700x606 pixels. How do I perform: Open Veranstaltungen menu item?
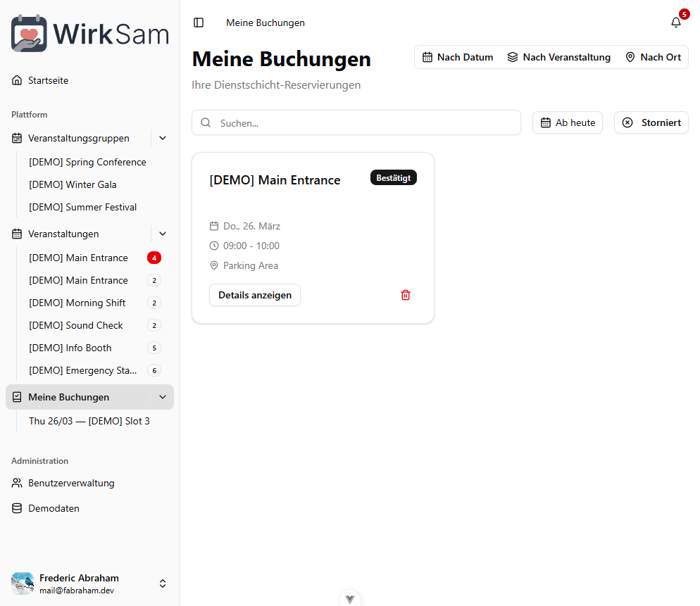click(x=63, y=234)
